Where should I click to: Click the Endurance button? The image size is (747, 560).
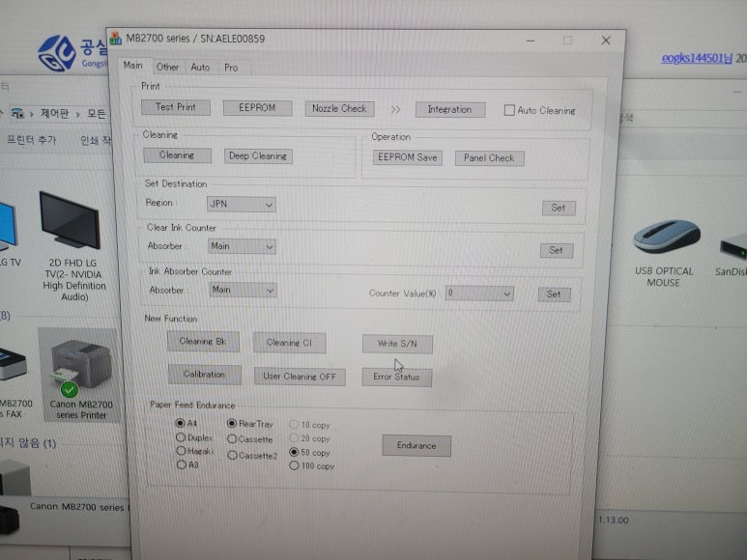tap(417, 446)
